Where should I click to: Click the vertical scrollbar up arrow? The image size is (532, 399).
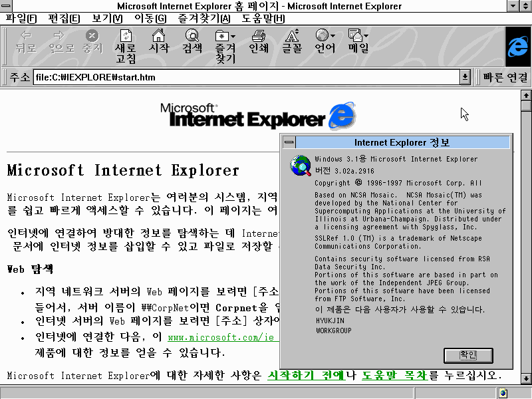click(526, 96)
